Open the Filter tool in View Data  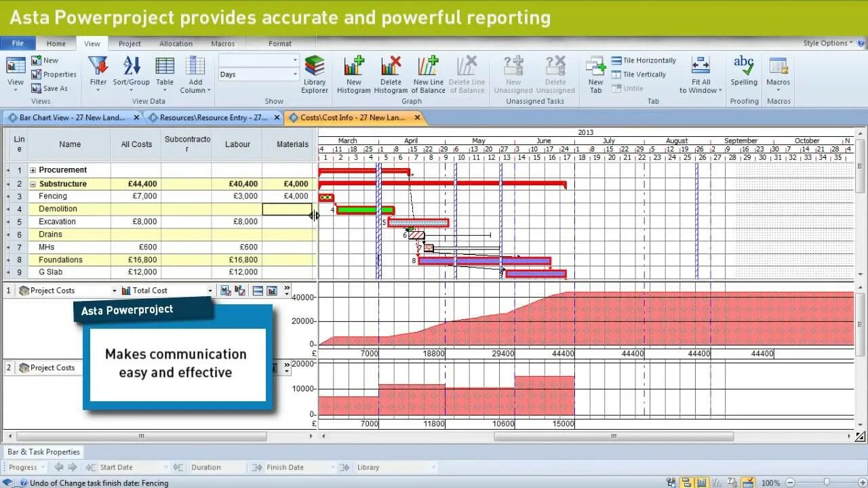click(98, 74)
